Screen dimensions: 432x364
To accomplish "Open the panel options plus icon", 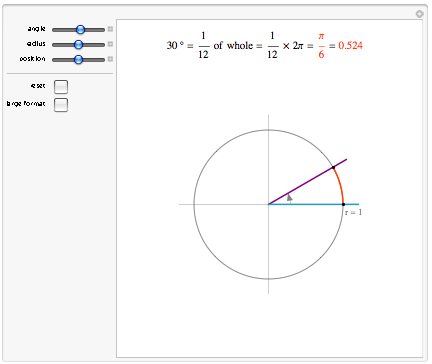I will tap(419, 14).
